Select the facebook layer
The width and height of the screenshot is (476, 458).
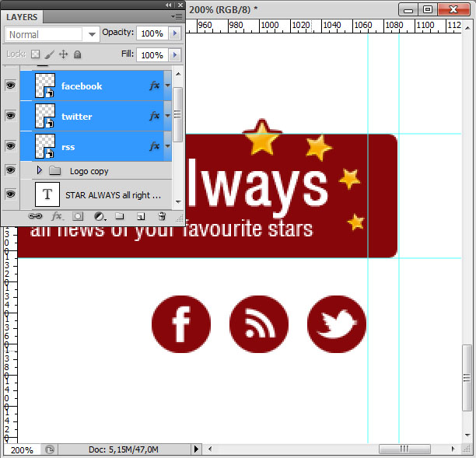pyautogui.click(x=96, y=86)
